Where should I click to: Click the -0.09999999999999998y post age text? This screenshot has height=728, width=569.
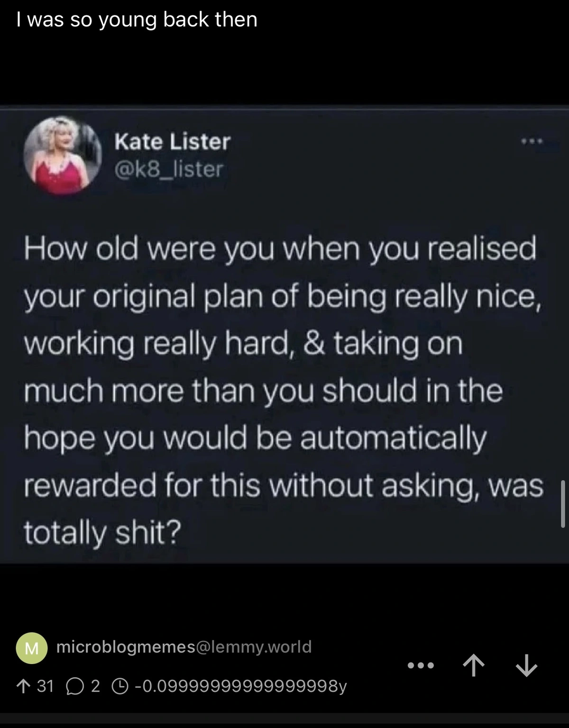click(240, 686)
